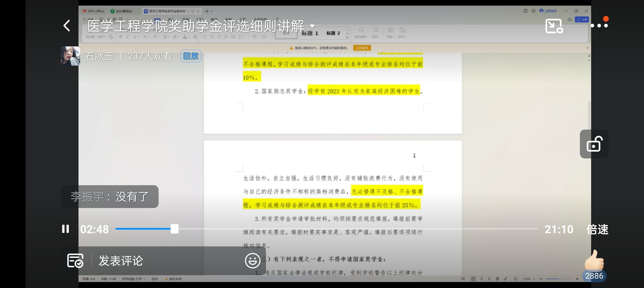Pause the video playback
Viewport: 644px width, 288px height.
[x=65, y=229]
